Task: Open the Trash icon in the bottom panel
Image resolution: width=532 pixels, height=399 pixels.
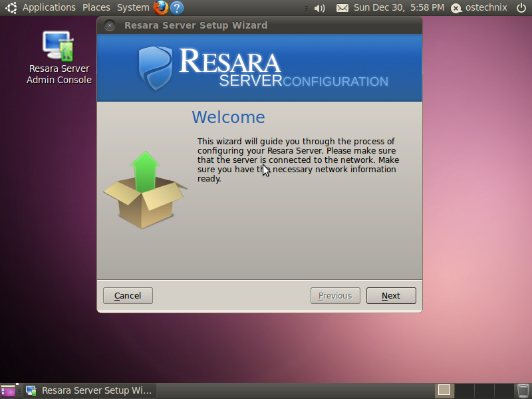Action: pyautogui.click(x=523, y=391)
